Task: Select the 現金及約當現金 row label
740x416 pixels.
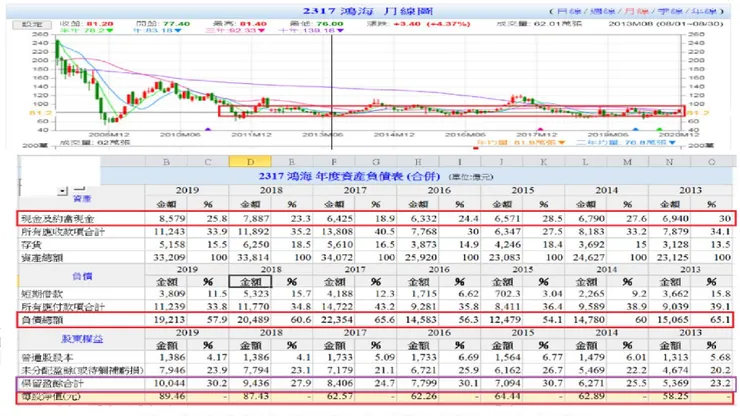Action: 58,219
